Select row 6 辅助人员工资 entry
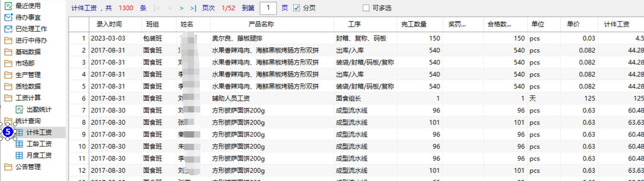644x181 pixels. point(231,99)
